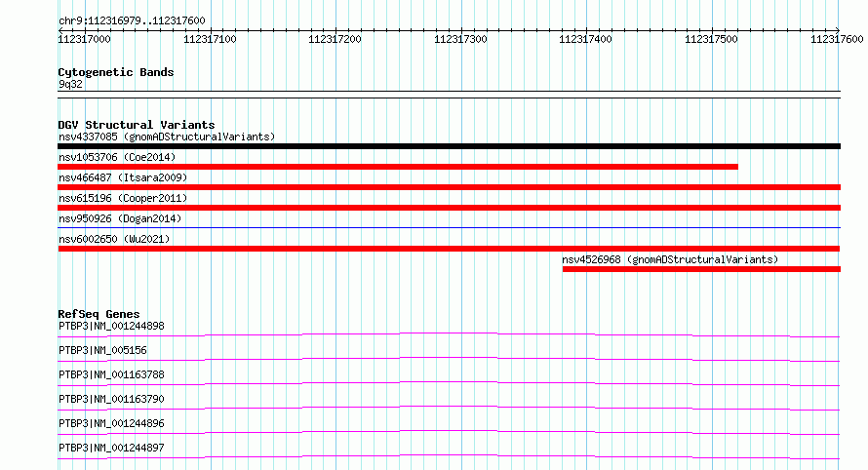Click the DGV Structural Variants track heading
The height and width of the screenshot is (470, 868).
[x=137, y=125]
